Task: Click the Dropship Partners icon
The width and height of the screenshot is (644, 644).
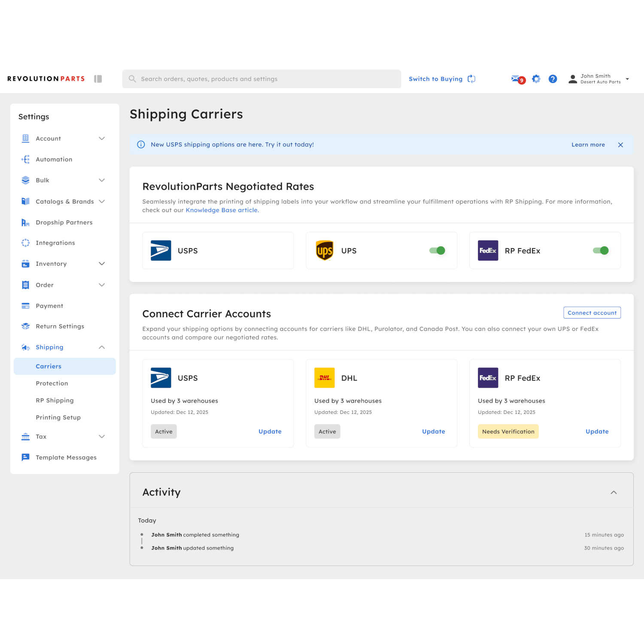Action: coord(25,222)
